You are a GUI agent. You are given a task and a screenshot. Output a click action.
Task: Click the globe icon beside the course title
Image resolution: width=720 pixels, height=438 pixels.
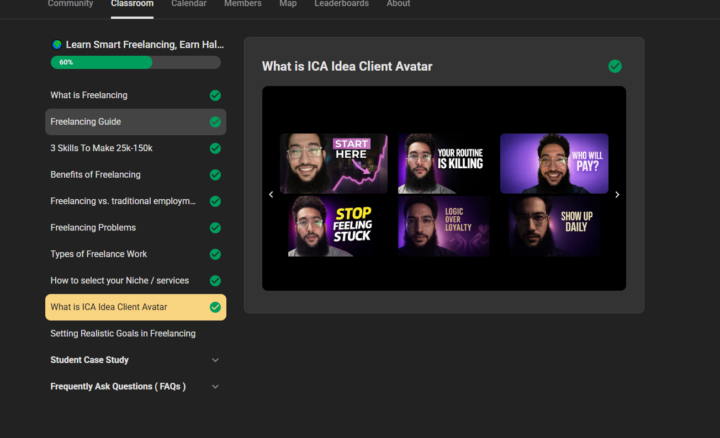[x=57, y=45]
